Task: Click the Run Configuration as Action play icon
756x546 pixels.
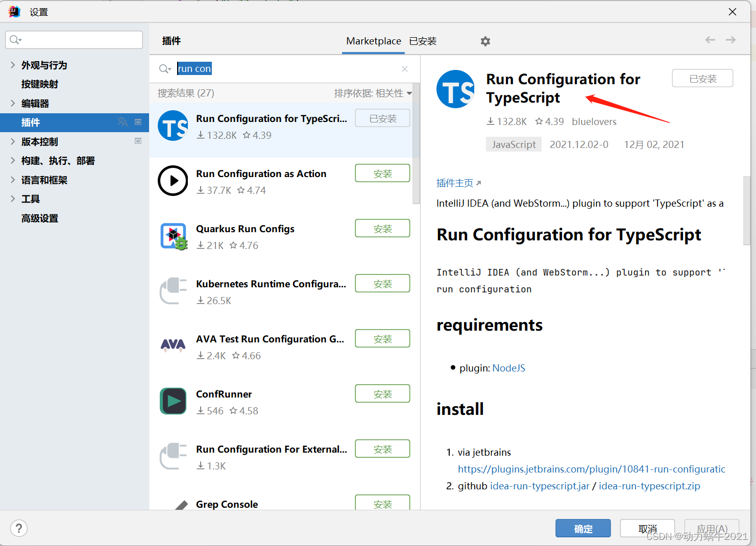Action: coord(173,181)
